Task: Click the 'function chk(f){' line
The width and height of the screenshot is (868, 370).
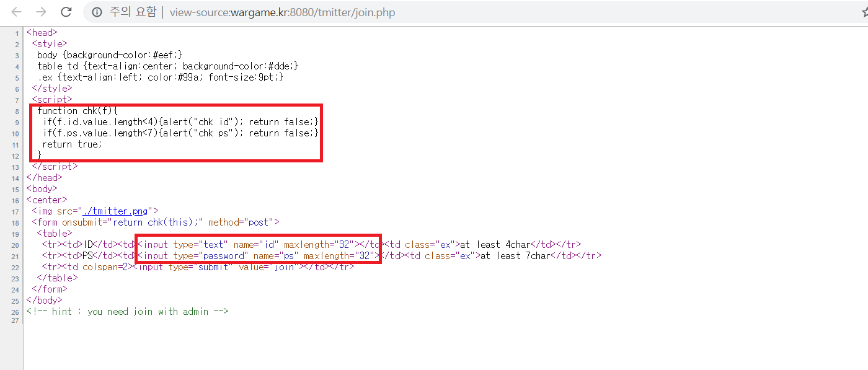Action: click(x=77, y=110)
